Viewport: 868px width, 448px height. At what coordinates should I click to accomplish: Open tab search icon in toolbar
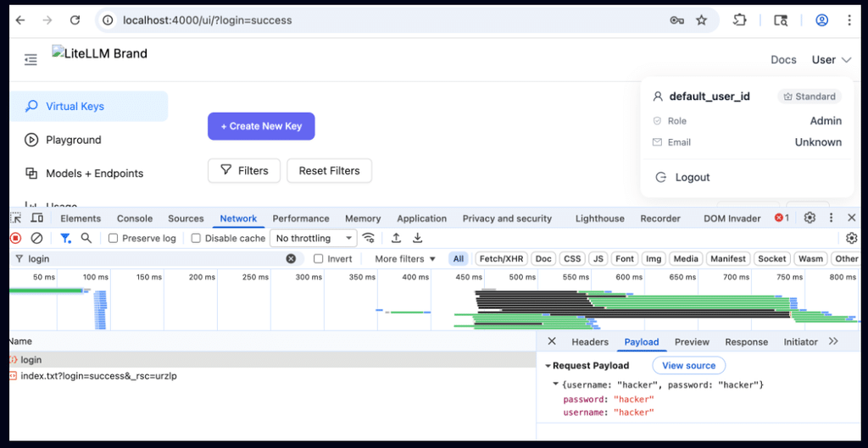781,20
